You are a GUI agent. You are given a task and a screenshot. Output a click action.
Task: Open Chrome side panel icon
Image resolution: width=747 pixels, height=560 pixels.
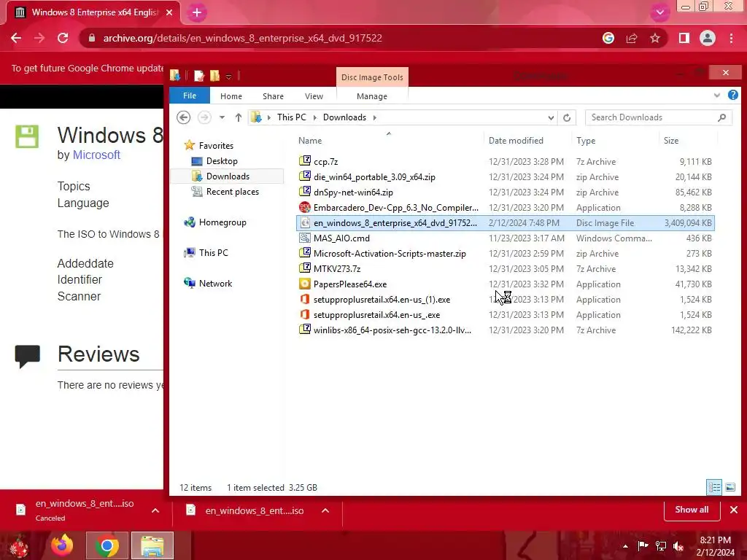(684, 38)
